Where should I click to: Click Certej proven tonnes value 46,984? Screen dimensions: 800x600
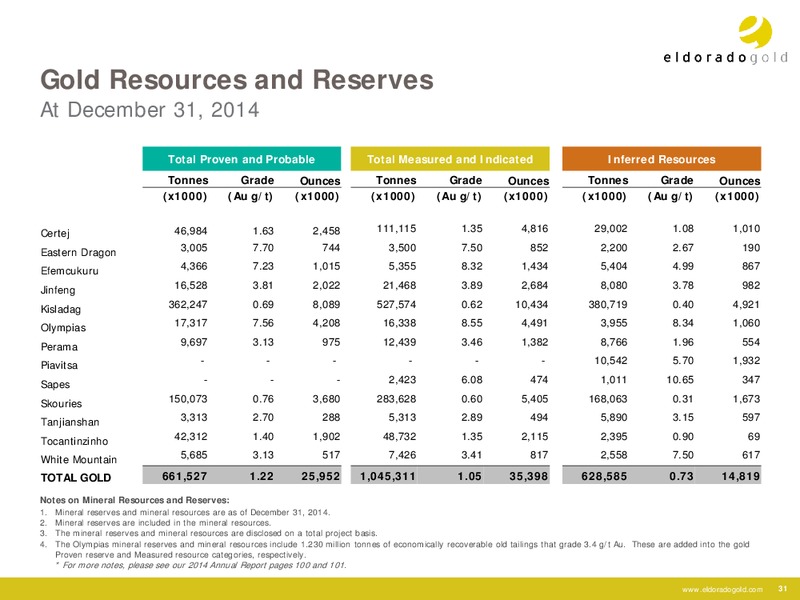coord(191,231)
